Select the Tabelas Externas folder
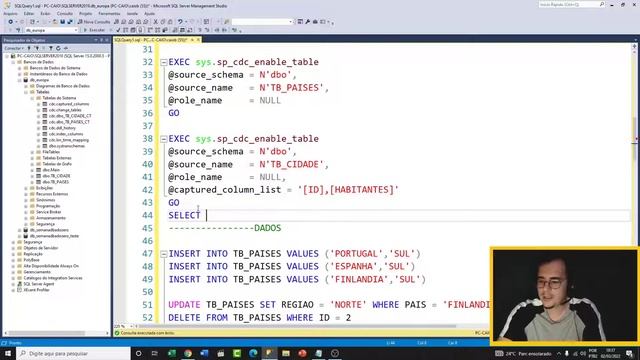This screenshot has width=640, height=360. (57, 158)
